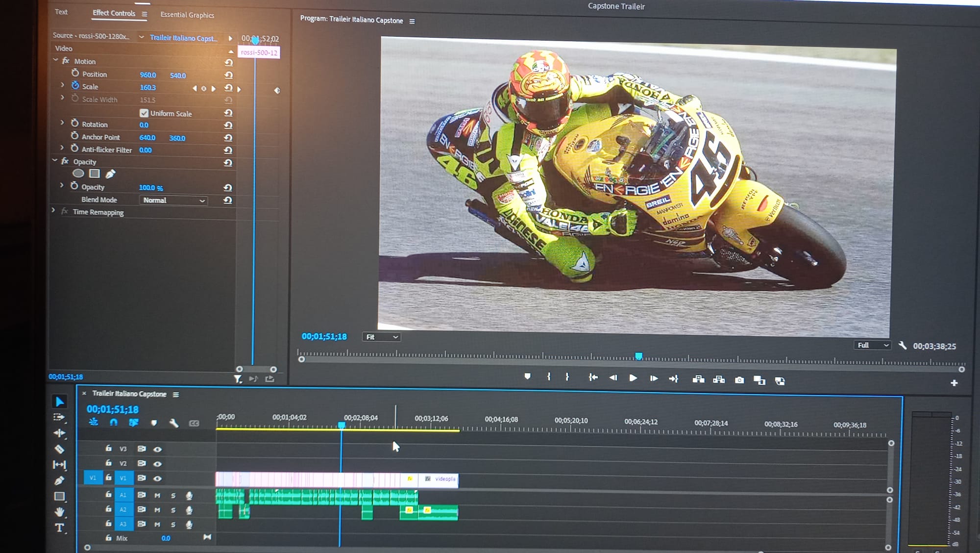Switch to the Essential Graphics tab
The height and width of the screenshot is (553, 980).
point(187,15)
